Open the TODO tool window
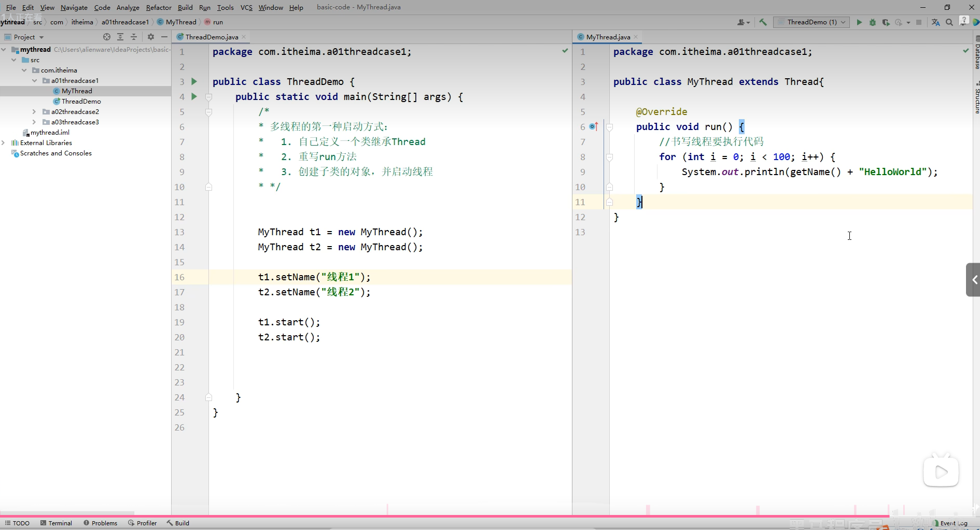980x530 pixels. tap(17, 523)
